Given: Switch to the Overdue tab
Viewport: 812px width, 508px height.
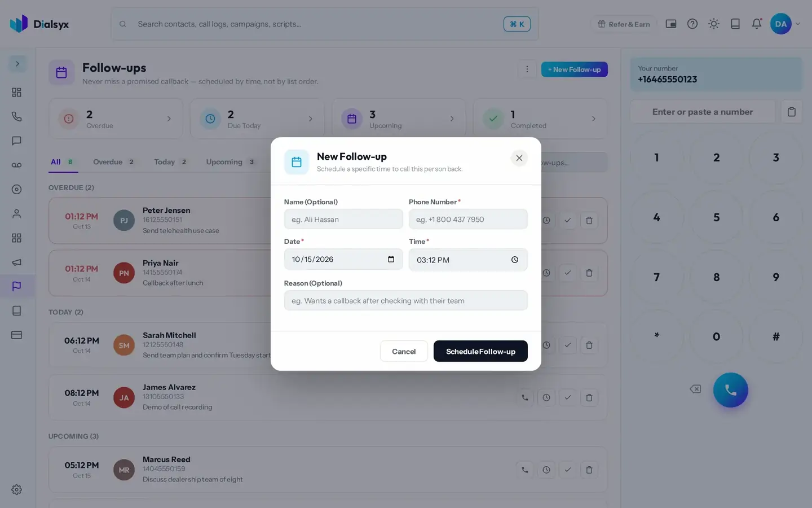Looking at the screenshot, I should pos(113,162).
